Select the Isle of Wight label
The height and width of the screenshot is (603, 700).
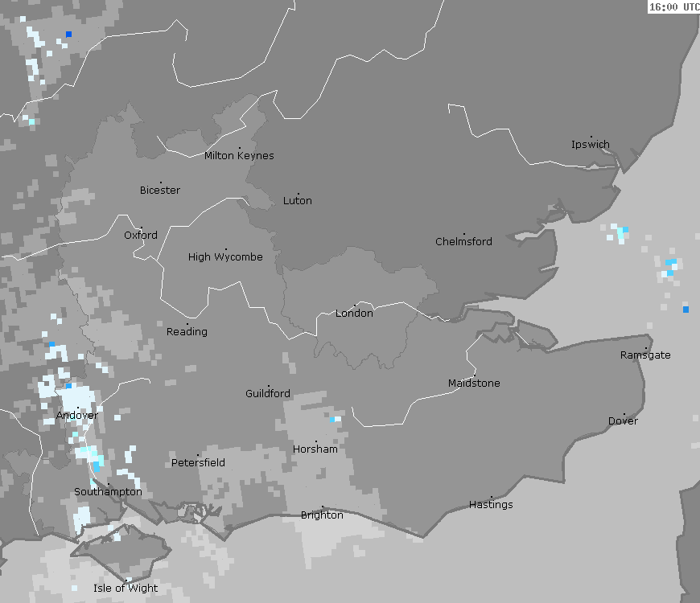[x=126, y=588]
